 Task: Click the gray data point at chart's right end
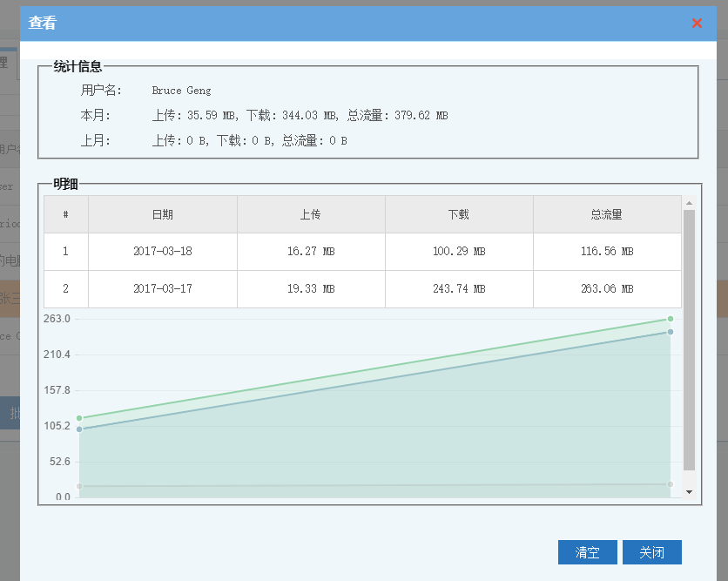tap(671, 484)
